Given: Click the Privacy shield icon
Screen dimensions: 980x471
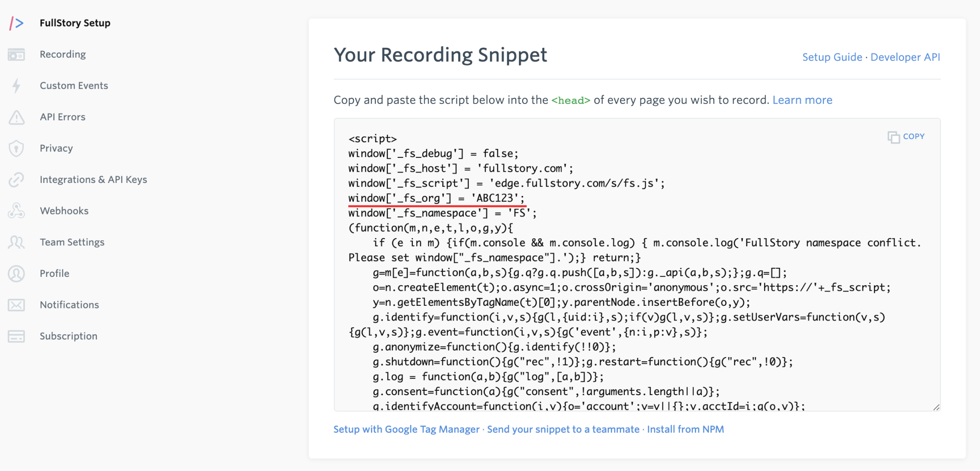Looking at the screenshot, I should point(16,148).
